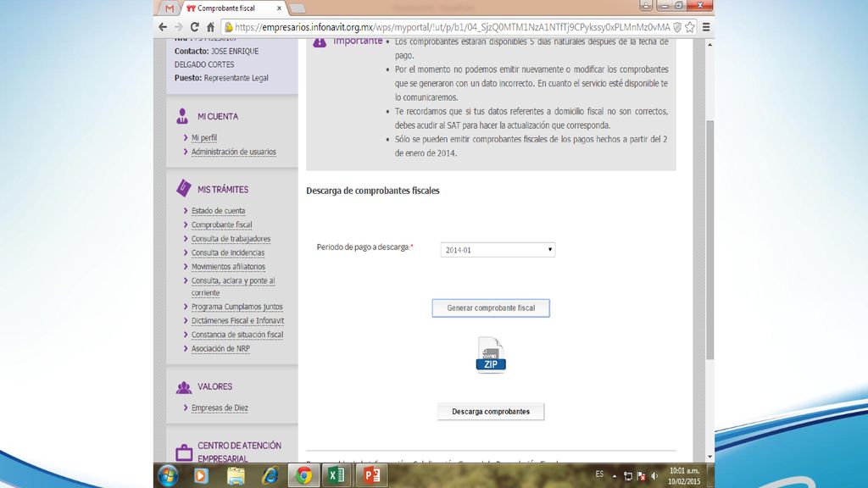Open Movimientos afiliatorios link
The width and height of the screenshot is (868, 488).
(228, 267)
